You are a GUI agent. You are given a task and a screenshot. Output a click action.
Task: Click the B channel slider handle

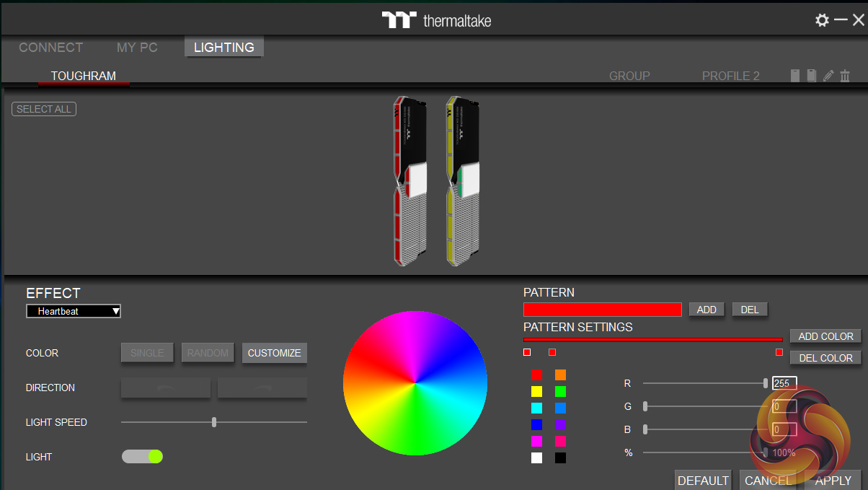tap(645, 429)
